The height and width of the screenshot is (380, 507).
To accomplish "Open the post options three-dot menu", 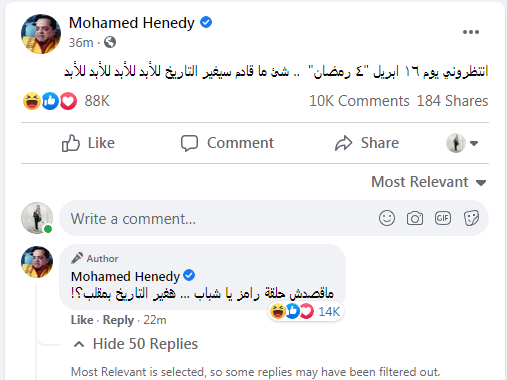I will [x=471, y=32].
